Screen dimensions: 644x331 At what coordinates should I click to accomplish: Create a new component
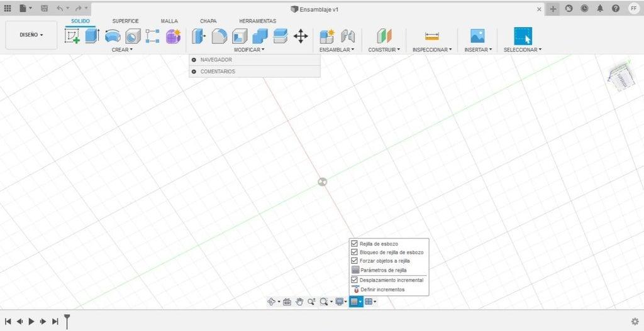[x=327, y=36]
